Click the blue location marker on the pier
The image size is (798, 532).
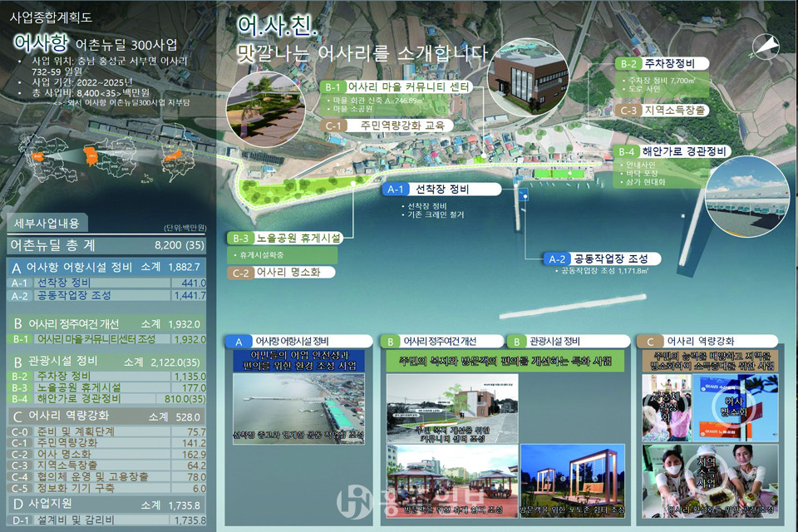pyautogui.click(x=525, y=197)
